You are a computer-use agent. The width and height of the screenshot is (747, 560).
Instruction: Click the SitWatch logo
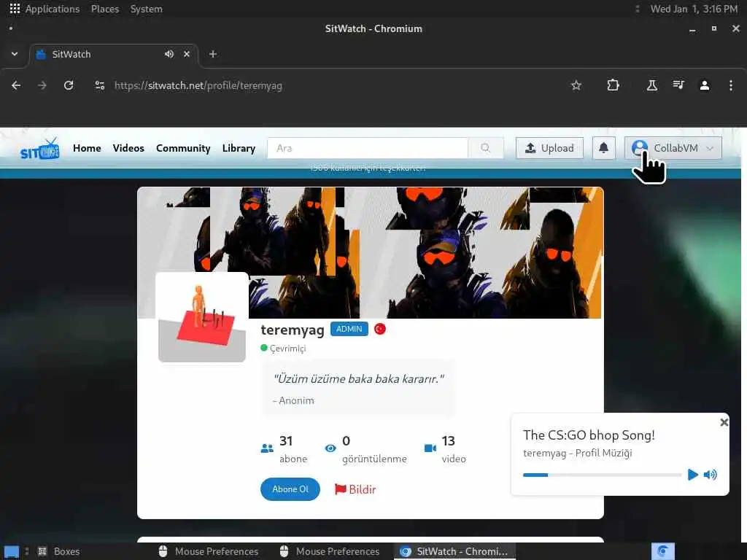tap(39, 149)
